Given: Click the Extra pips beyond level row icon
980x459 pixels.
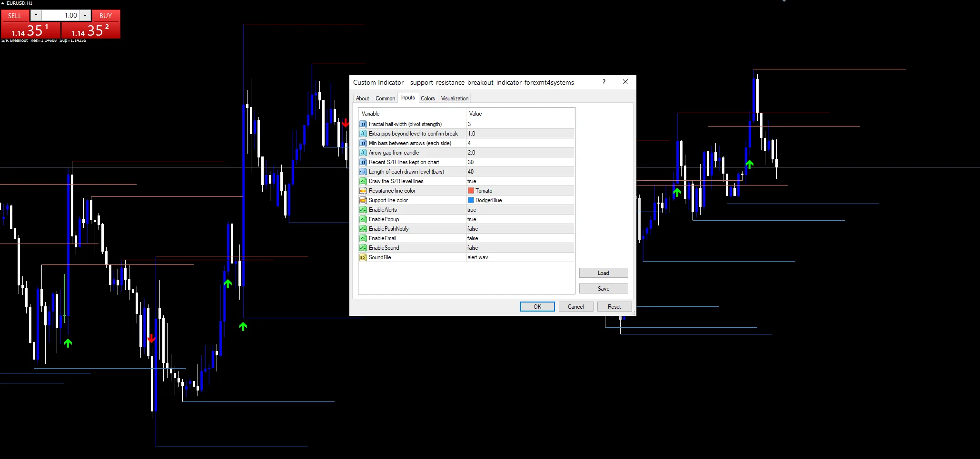Looking at the screenshot, I should tap(363, 134).
